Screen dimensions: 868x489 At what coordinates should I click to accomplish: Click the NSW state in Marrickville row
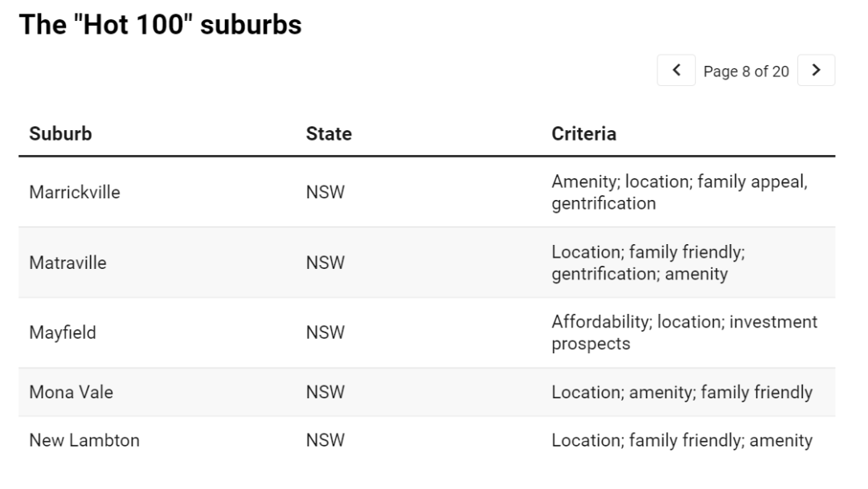coord(325,193)
